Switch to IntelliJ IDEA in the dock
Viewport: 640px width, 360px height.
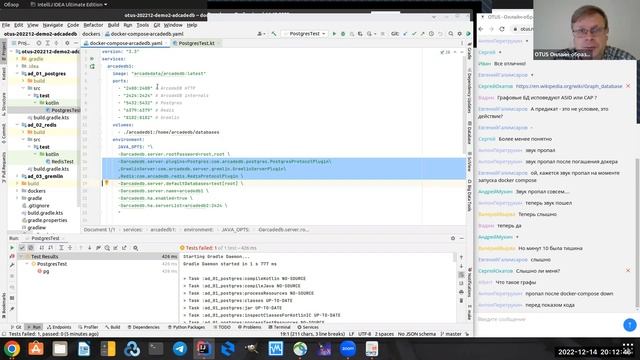click(204, 349)
